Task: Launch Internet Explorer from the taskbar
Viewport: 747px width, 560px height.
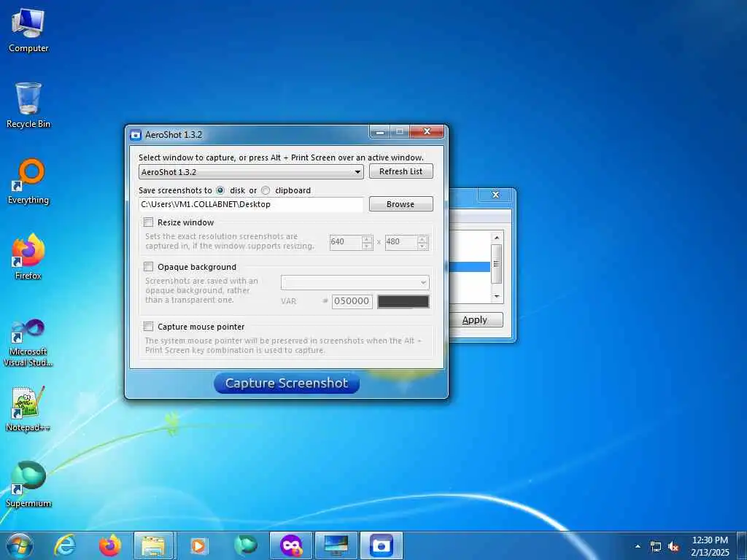Action: point(65,545)
